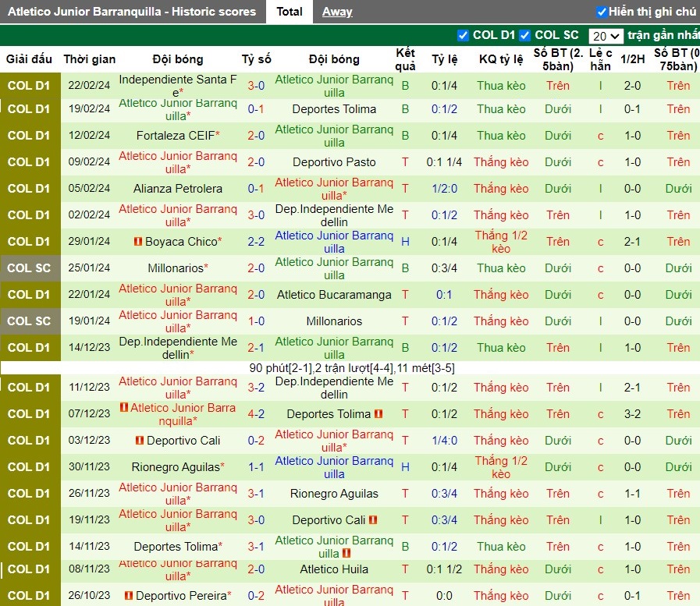The height and width of the screenshot is (606, 700).
Task: Click red card icon beside Deportivo Cali on 03/12/23
Action: pos(140,441)
